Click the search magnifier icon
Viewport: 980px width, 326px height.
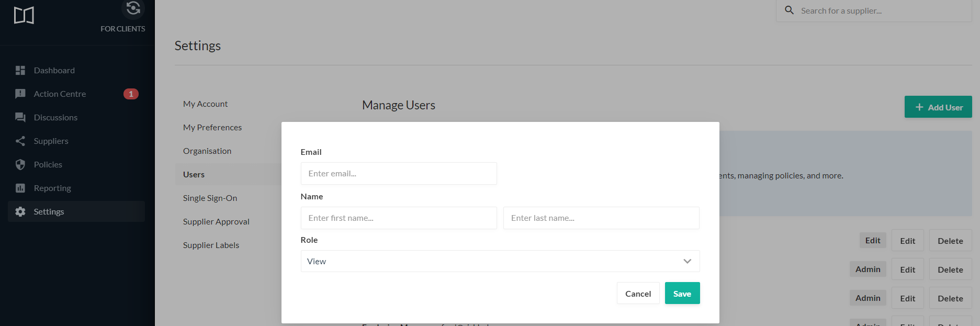[790, 10]
